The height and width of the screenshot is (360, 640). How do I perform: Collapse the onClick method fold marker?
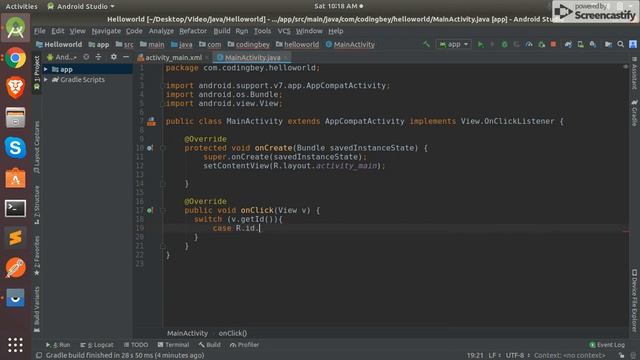162,210
